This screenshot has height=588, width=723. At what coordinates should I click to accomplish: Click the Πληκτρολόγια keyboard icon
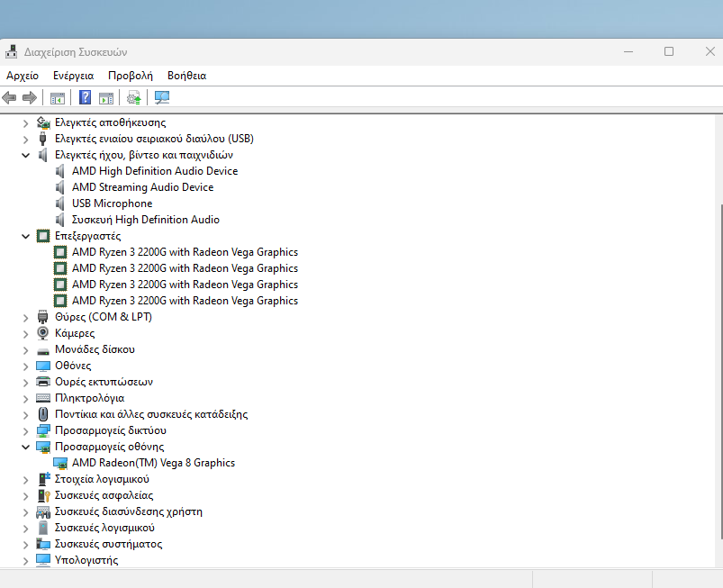point(43,398)
